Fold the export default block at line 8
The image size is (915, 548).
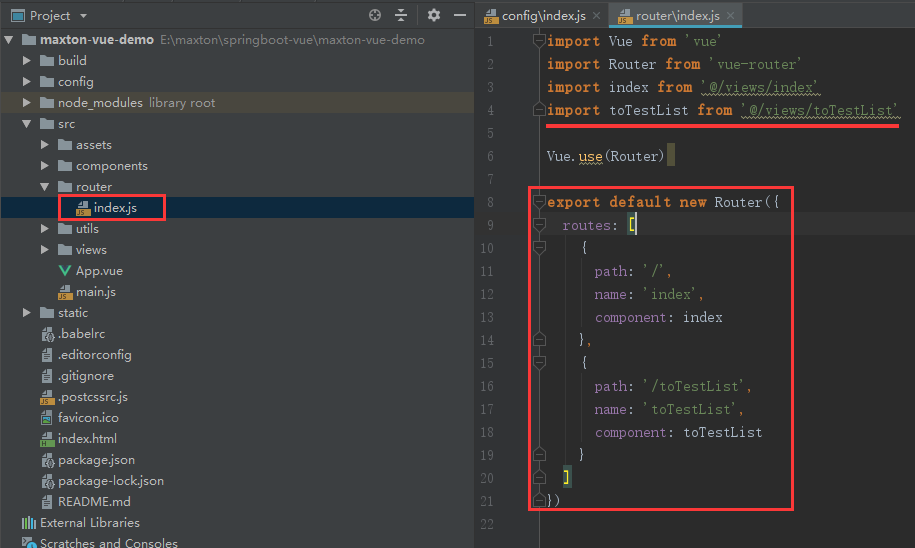point(539,202)
